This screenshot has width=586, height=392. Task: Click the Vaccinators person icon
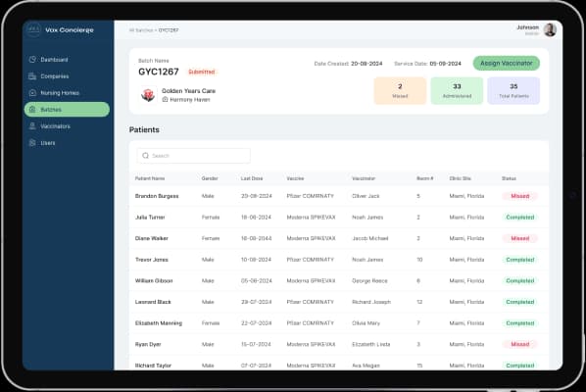point(32,126)
